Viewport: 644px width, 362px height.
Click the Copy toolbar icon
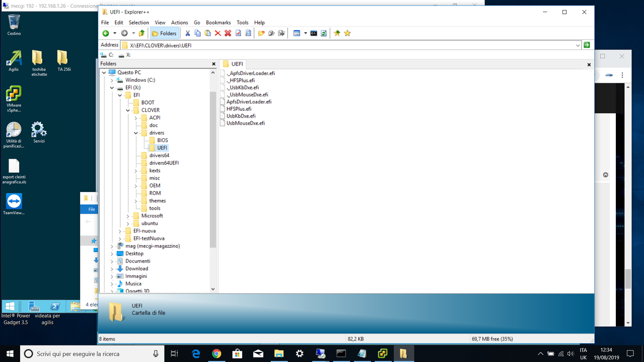tap(198, 33)
